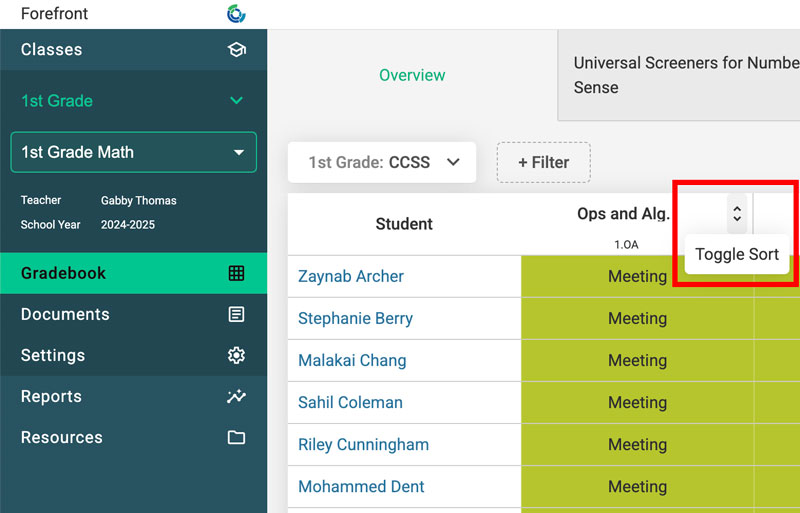Click Riley Cunningham's student link
Viewport: 800px width, 513px height.
[x=363, y=444]
